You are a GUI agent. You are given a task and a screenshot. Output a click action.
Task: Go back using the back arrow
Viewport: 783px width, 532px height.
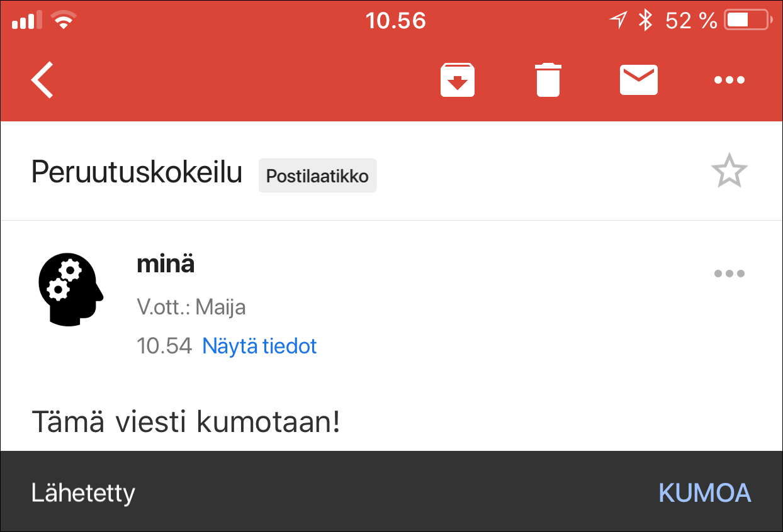pos(42,79)
